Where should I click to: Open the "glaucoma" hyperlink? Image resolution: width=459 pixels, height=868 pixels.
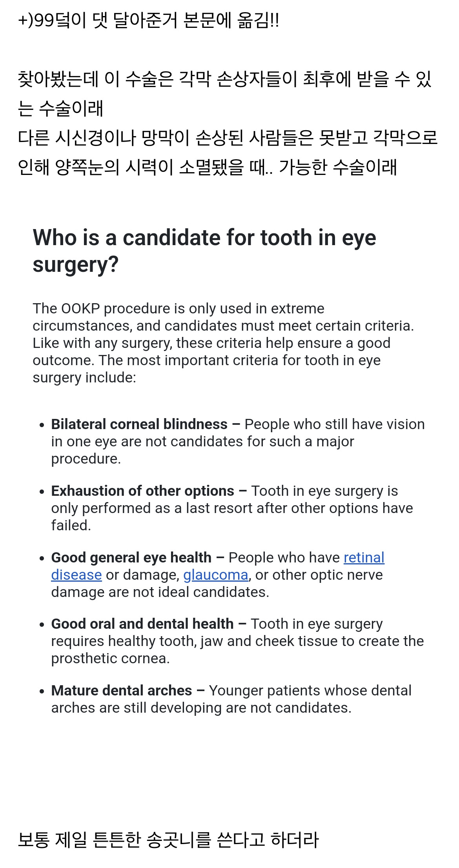pos(215,575)
